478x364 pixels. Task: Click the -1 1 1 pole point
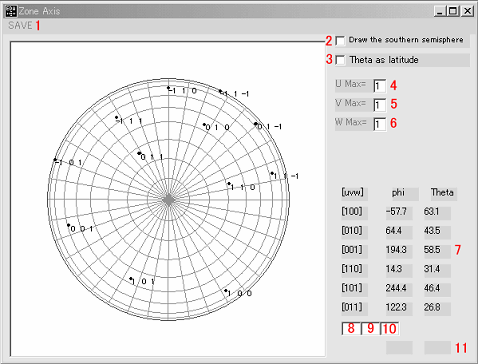pyautogui.click(x=116, y=117)
